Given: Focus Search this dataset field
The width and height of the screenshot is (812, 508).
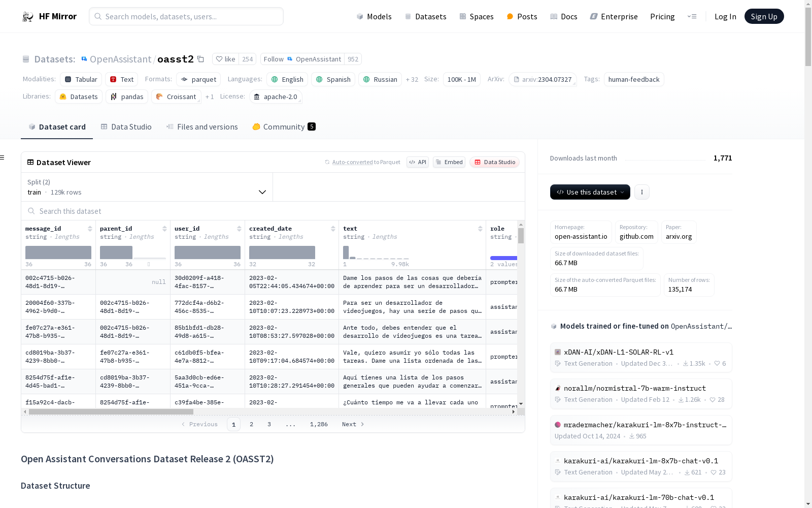Looking at the screenshot, I should pos(273,211).
